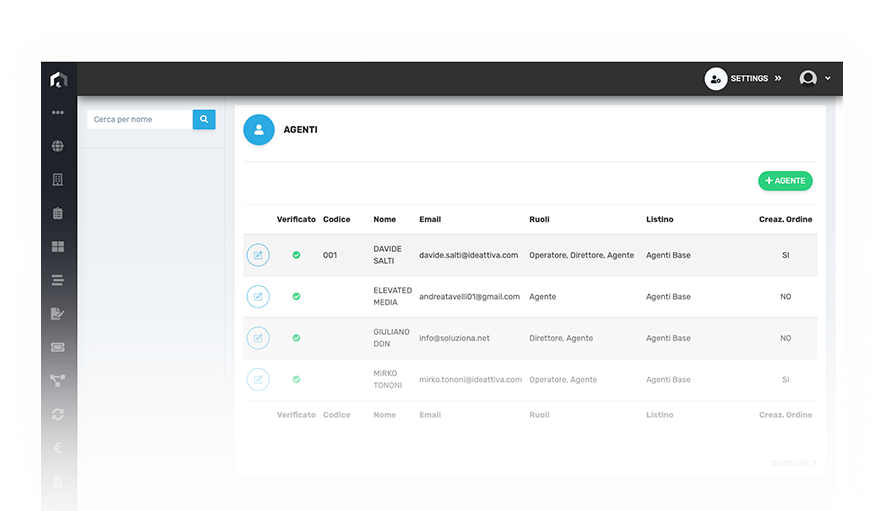This screenshot has height=511, width=884.
Task: Click the blue search magnifier button
Action: [204, 120]
